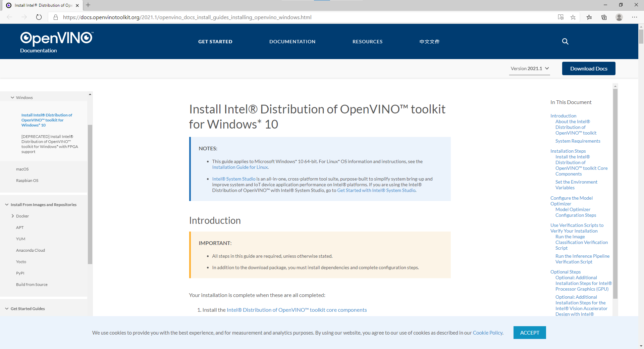
Task: Open the search magnifier
Action: click(x=565, y=41)
